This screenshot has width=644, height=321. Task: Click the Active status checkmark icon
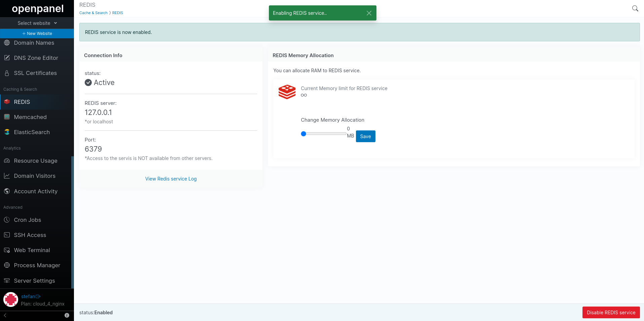(x=88, y=83)
